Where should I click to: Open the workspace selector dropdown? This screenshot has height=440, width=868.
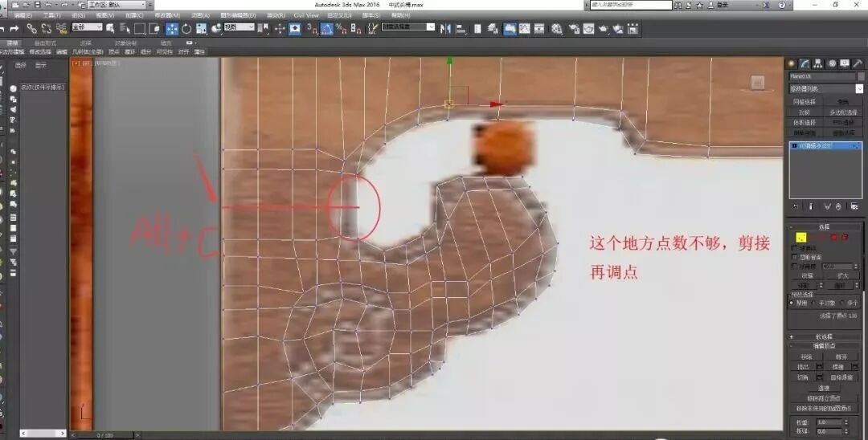tap(117, 5)
